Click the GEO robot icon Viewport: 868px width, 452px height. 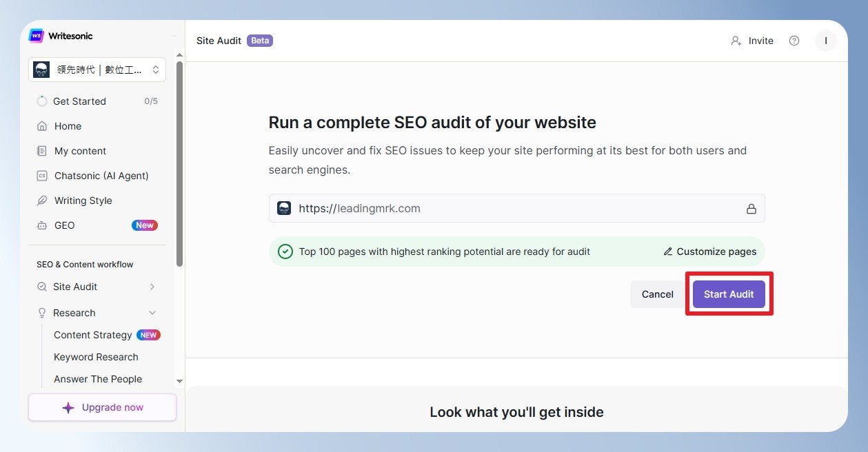[42, 225]
